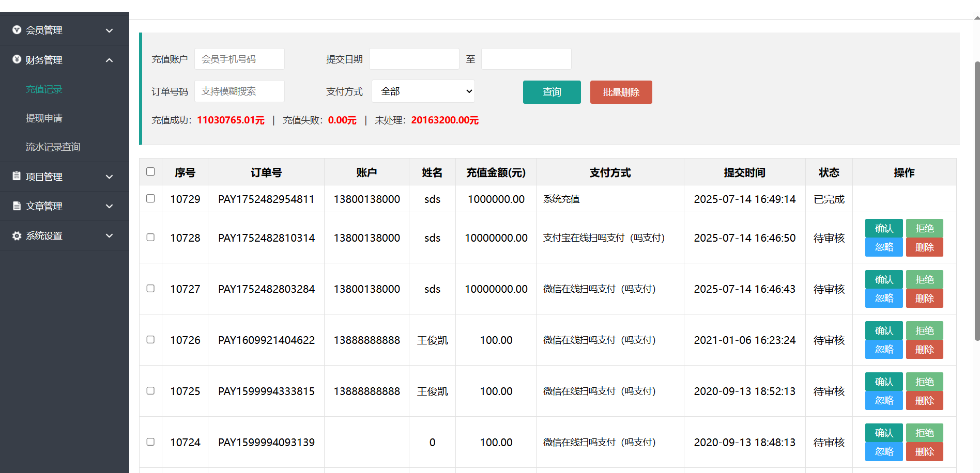The image size is (980, 473).
Task: Delete order 10724 with 删除
Action: click(x=925, y=452)
